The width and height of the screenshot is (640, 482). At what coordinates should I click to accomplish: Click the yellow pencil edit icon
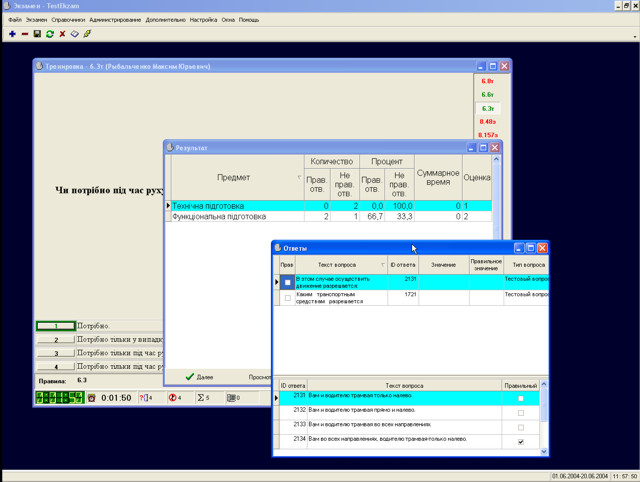coord(87,34)
